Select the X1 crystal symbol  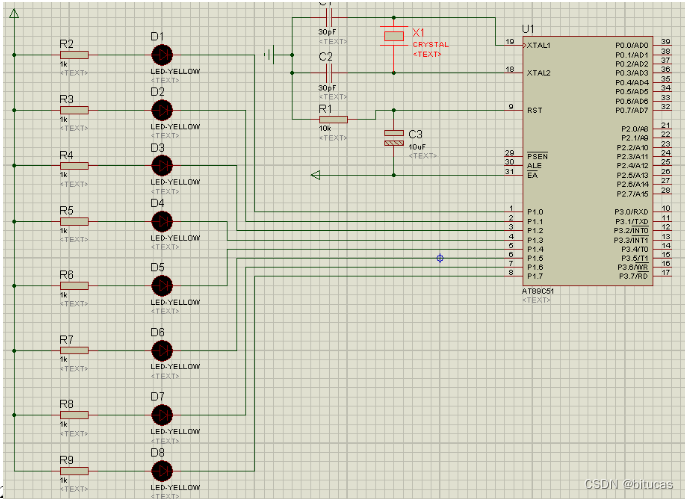(x=394, y=36)
